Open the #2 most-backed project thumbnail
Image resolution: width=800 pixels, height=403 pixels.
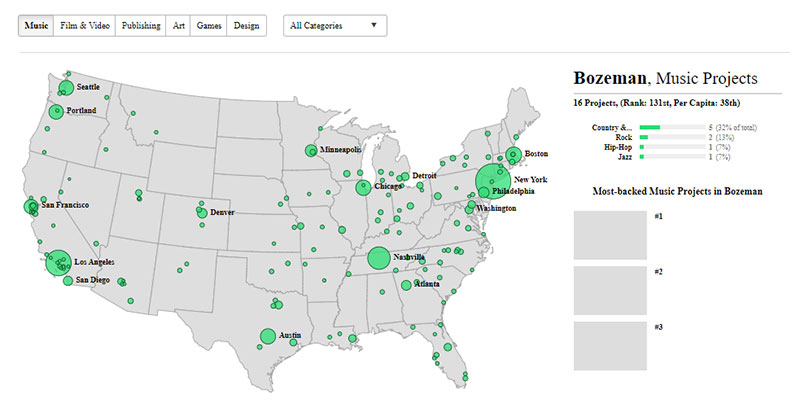click(x=610, y=290)
